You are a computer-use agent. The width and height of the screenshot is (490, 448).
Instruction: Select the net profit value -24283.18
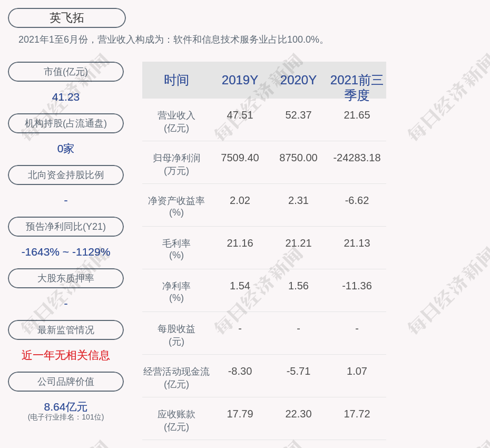(x=357, y=158)
